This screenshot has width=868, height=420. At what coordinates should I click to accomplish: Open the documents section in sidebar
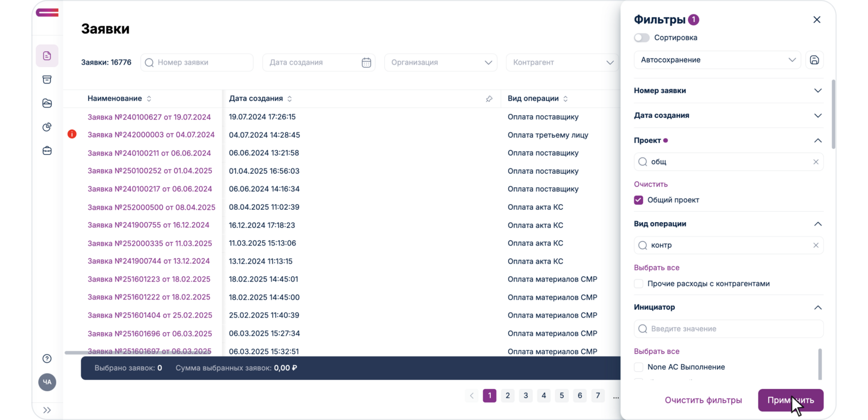(x=47, y=56)
